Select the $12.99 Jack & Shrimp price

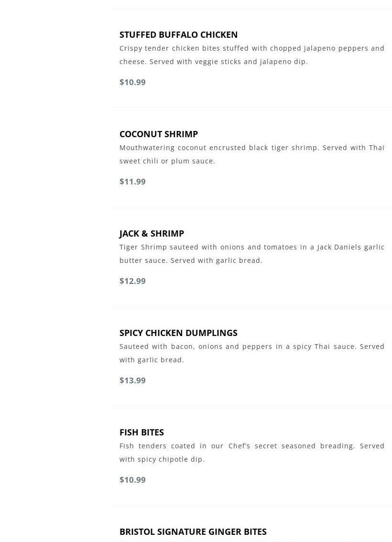132,281
